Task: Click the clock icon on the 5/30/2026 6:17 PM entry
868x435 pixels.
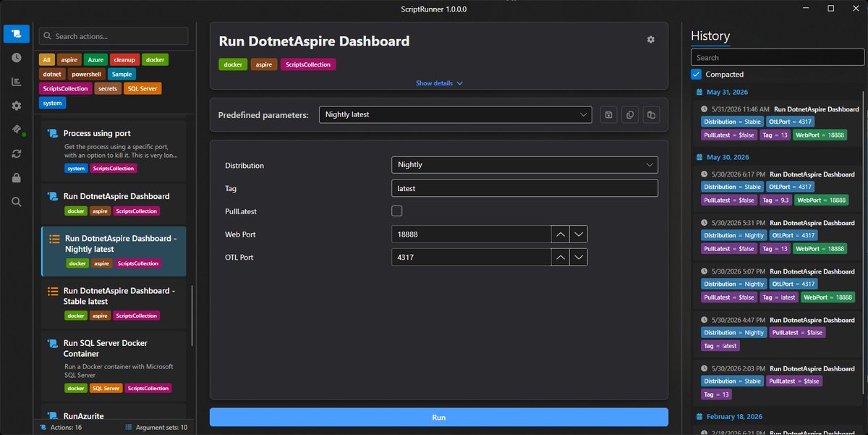Action: [x=705, y=174]
